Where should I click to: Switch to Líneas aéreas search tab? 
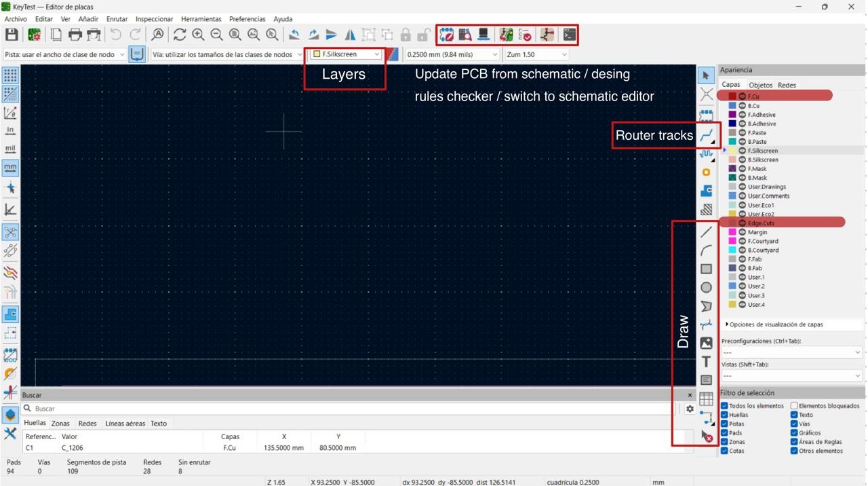click(125, 424)
